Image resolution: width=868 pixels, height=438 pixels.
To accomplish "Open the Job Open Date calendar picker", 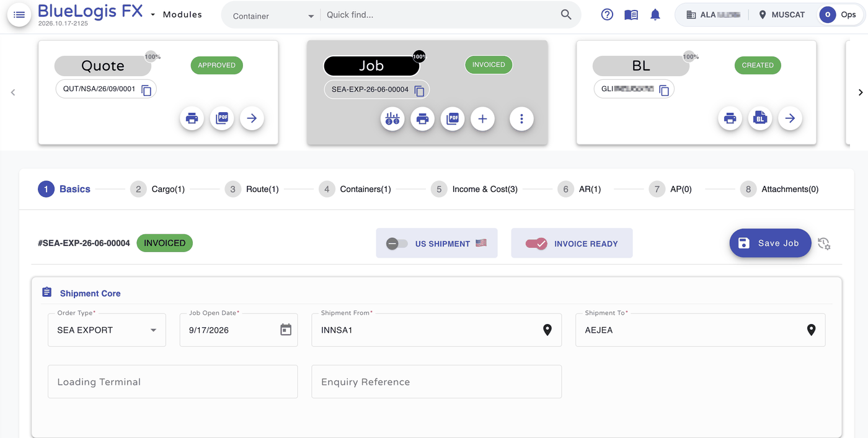I will pos(285,330).
